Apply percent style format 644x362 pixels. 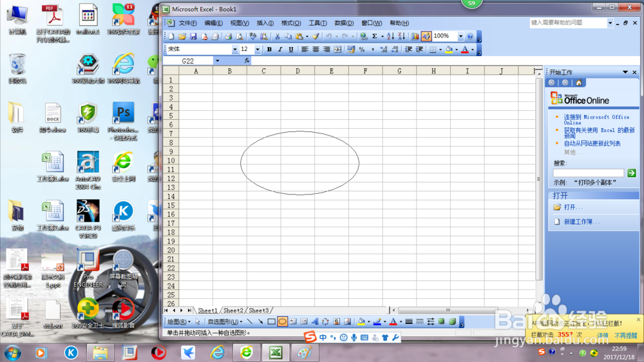click(362, 50)
